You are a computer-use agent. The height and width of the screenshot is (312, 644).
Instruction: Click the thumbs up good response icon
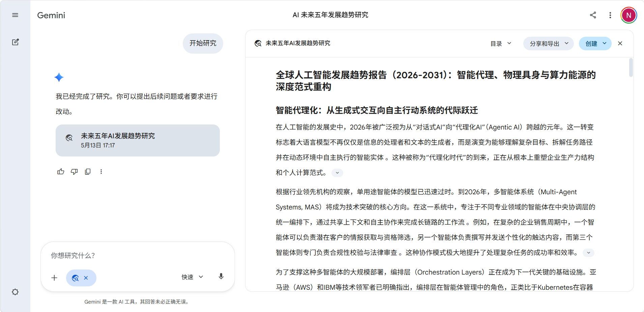point(61,172)
